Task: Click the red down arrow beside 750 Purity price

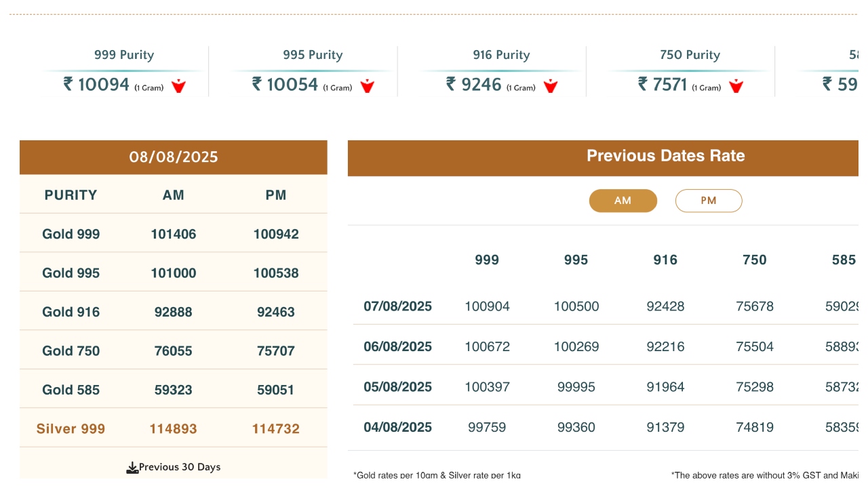Action: click(736, 86)
